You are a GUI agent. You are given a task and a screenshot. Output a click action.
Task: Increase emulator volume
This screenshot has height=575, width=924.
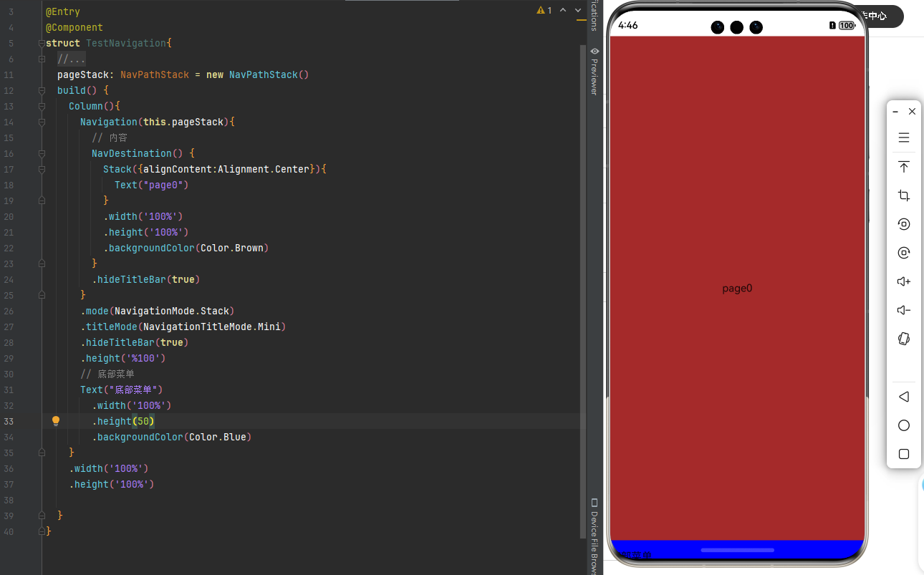click(904, 281)
